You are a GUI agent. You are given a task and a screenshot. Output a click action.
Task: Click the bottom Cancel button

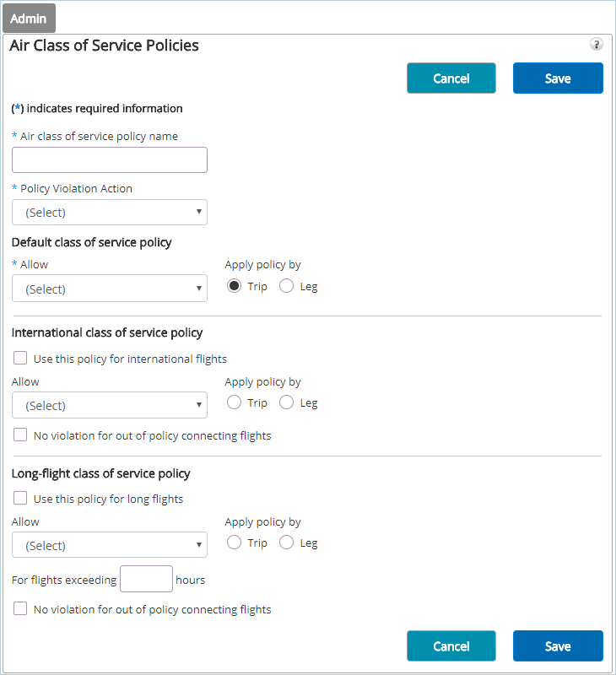(x=451, y=645)
